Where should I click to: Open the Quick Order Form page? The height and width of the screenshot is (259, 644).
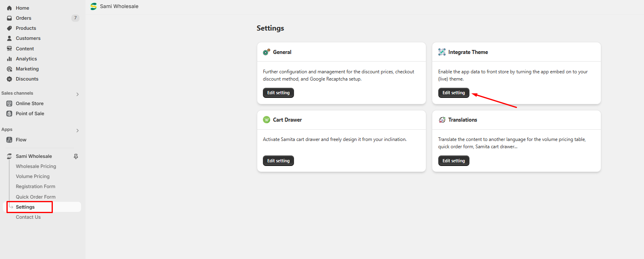pos(35,197)
